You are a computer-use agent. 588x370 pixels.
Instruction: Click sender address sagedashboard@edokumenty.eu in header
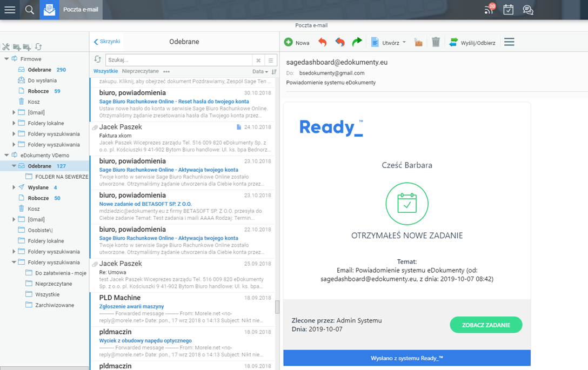337,63
